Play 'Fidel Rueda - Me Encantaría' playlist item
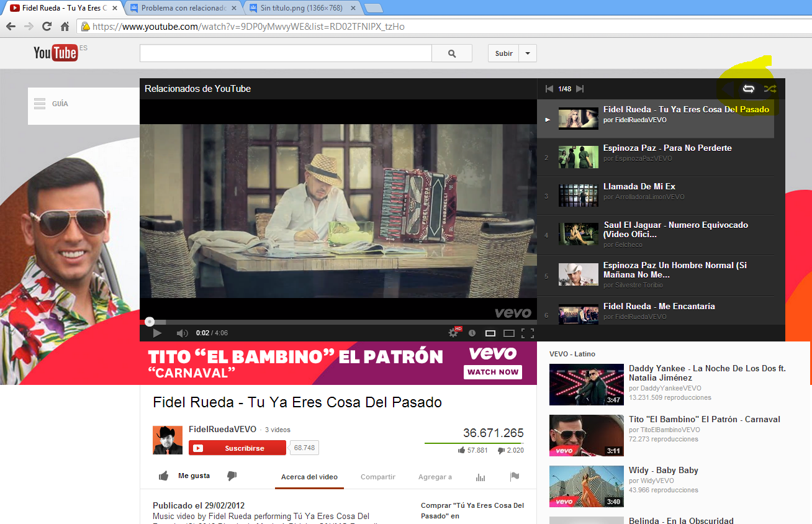This screenshot has height=524, width=812. click(x=656, y=310)
